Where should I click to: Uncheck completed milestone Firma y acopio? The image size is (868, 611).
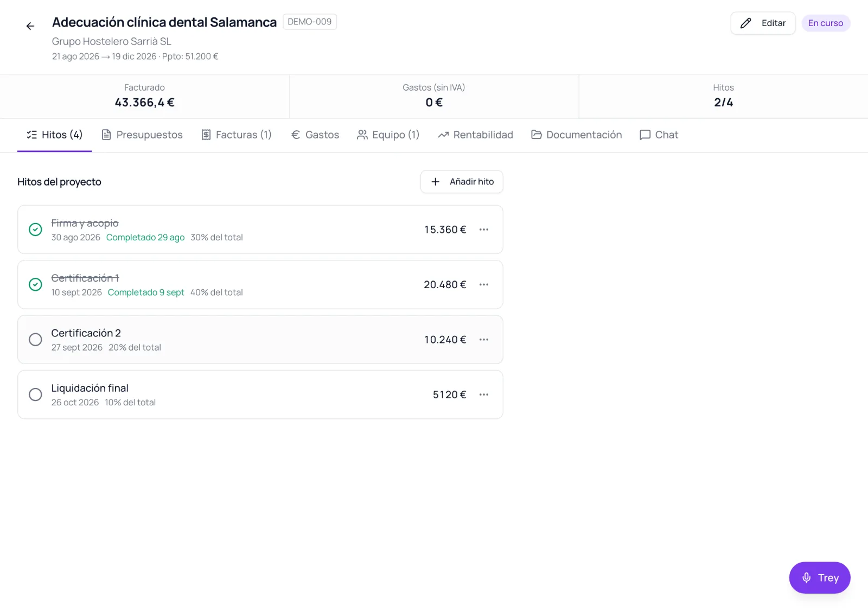coord(35,230)
